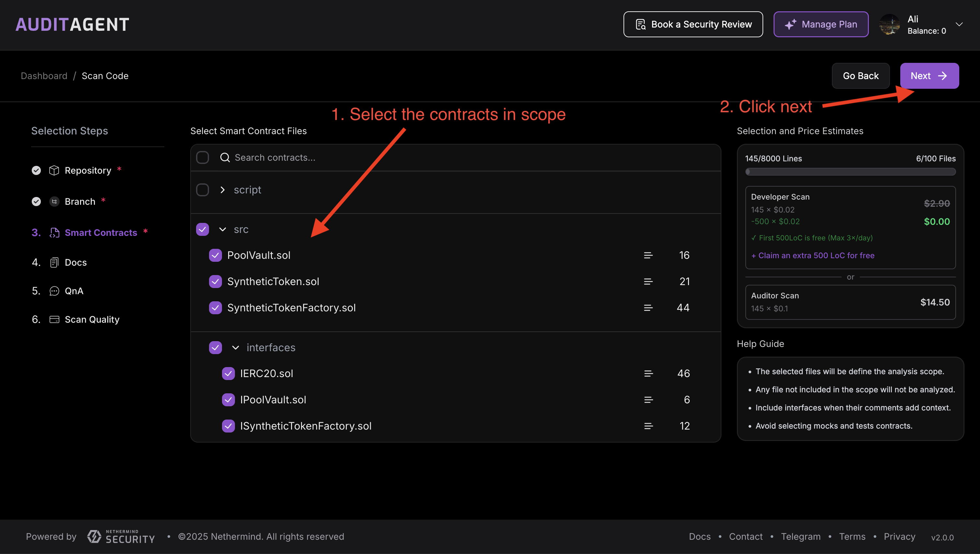Expand the script folder
The height and width of the screenshot is (554, 980).
pos(222,190)
